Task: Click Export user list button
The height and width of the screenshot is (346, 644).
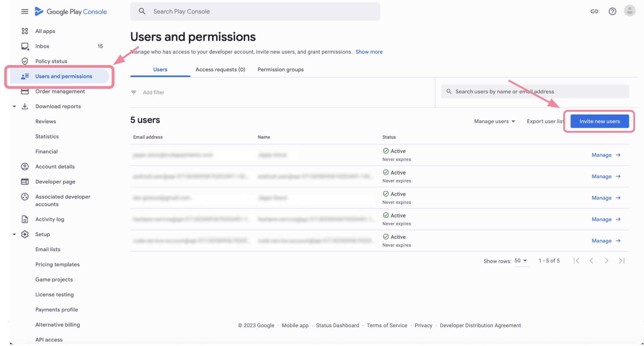Action: pos(545,121)
